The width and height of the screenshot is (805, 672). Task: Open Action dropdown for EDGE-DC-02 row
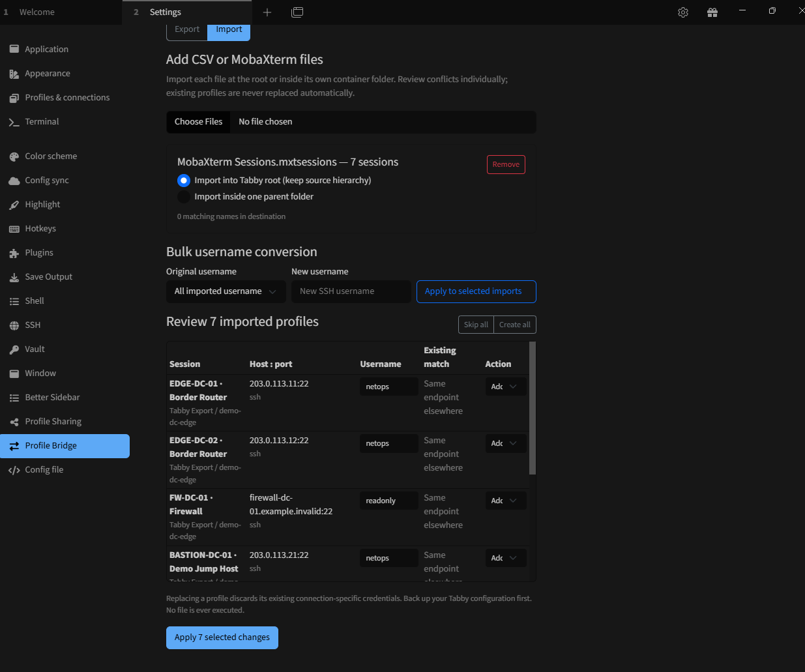click(505, 443)
